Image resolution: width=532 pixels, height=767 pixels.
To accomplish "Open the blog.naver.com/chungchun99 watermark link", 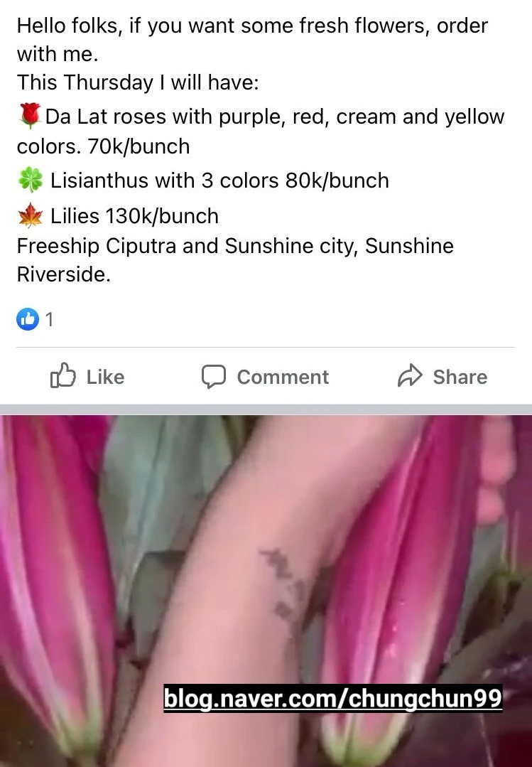I will [x=333, y=698].
